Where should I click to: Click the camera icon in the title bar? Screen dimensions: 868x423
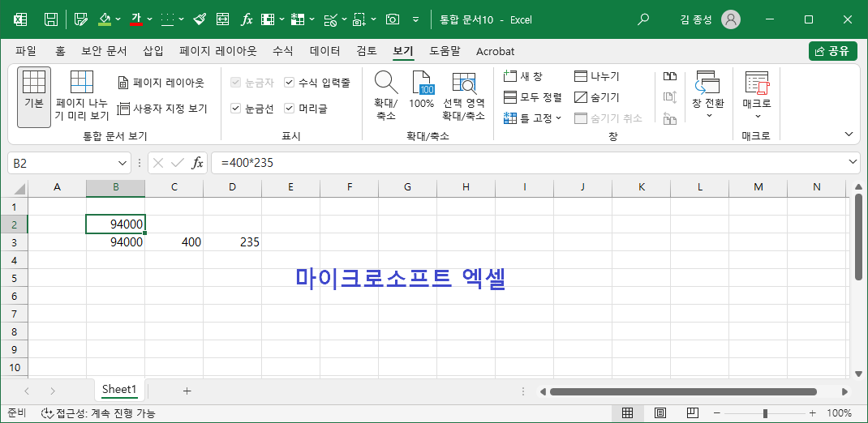[393, 20]
